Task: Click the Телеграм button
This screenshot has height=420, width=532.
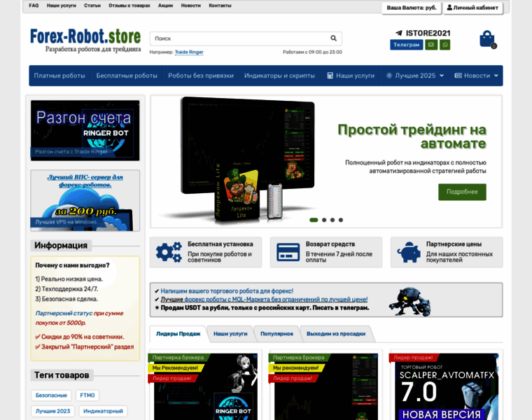Action: [407, 45]
